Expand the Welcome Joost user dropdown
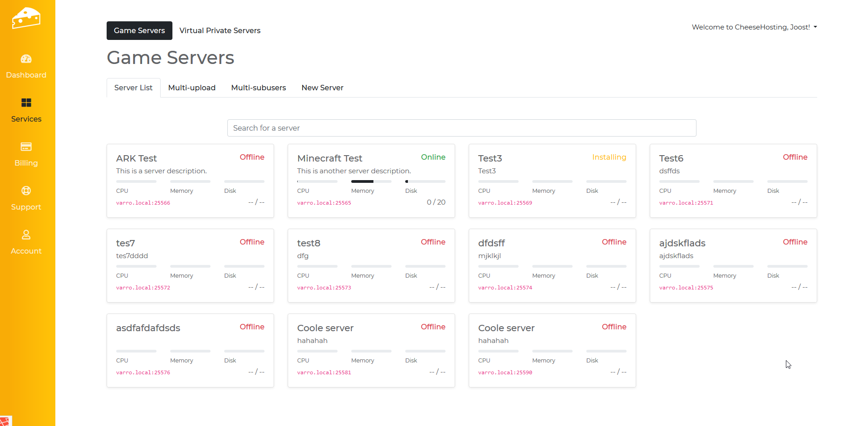This screenshot has height=426, width=868. (x=754, y=27)
